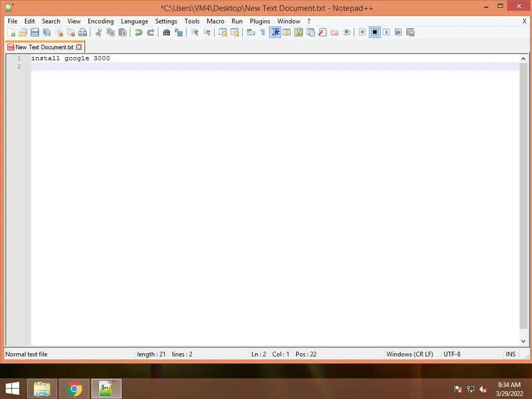Click the Close All toolbar icon

click(71, 32)
